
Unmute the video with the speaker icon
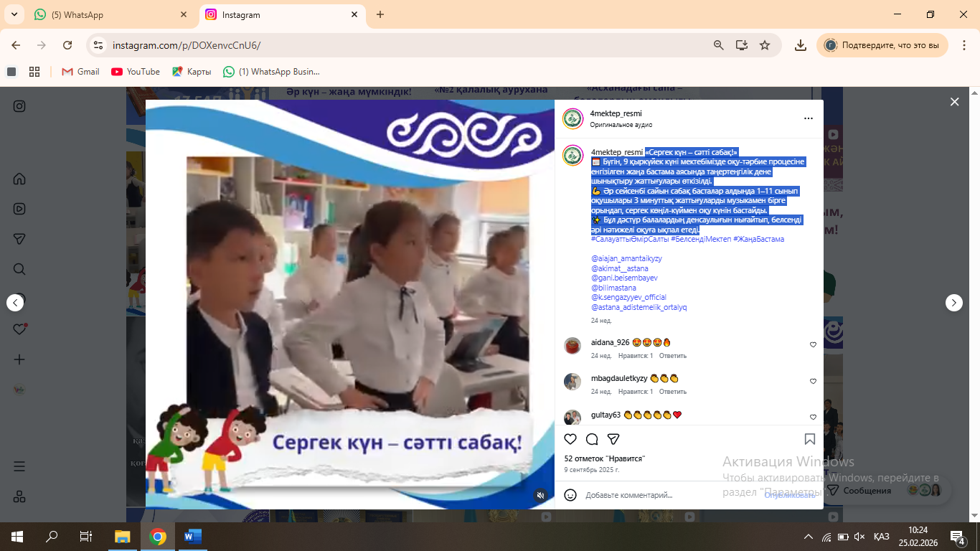pyautogui.click(x=541, y=495)
